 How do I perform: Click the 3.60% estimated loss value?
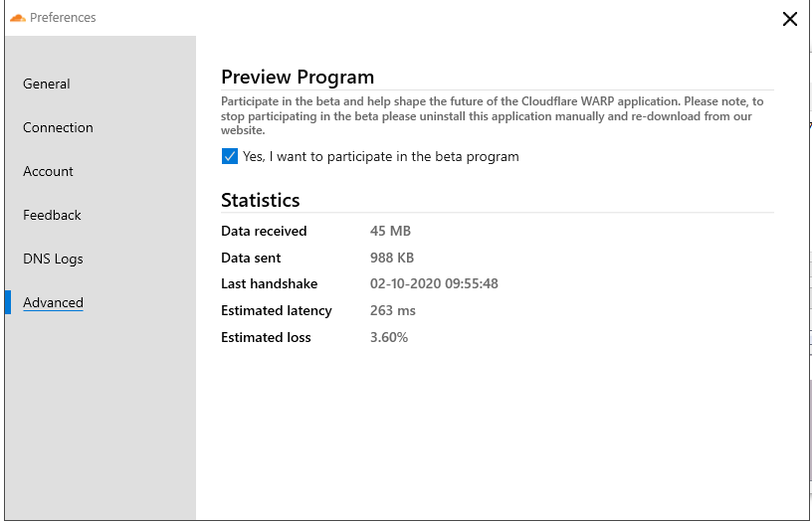point(389,337)
